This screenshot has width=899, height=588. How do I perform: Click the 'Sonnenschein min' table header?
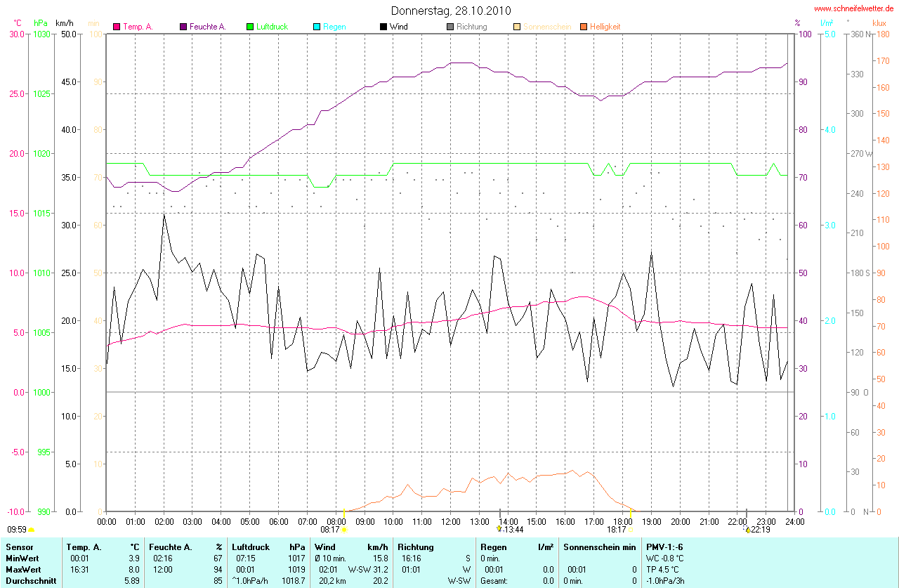click(x=600, y=547)
